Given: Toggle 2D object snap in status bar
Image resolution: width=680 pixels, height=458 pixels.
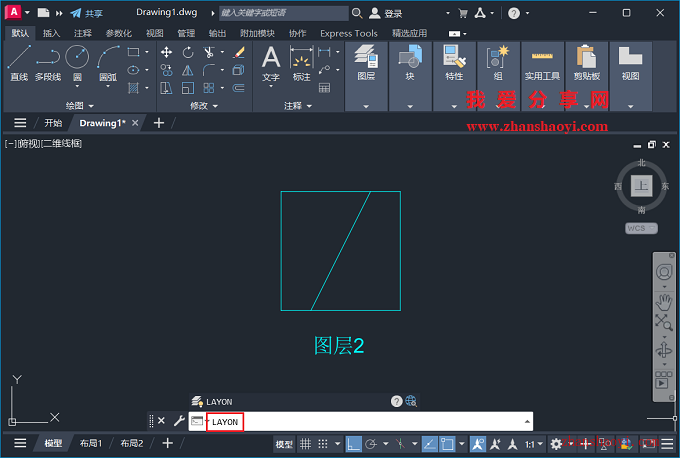Looking at the screenshot, I should coord(447,444).
